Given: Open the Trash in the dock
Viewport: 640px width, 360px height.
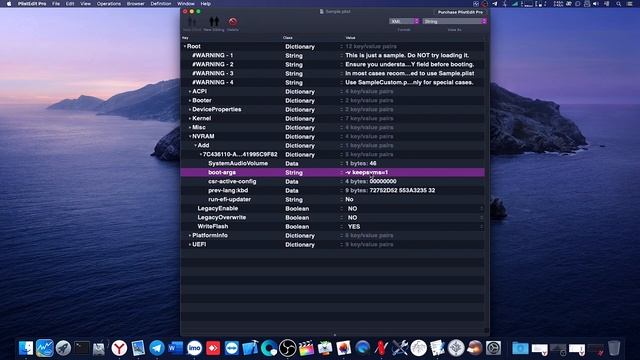Looking at the screenshot, I should [x=614, y=348].
